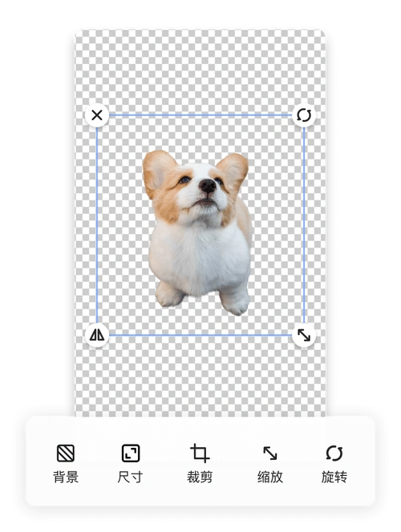This screenshot has width=401, height=532.
Task: Select the 旋转 rotate icon in toolbar
Action: tap(334, 453)
